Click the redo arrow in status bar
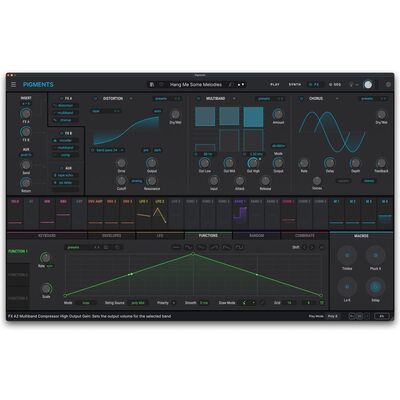 [366, 316]
